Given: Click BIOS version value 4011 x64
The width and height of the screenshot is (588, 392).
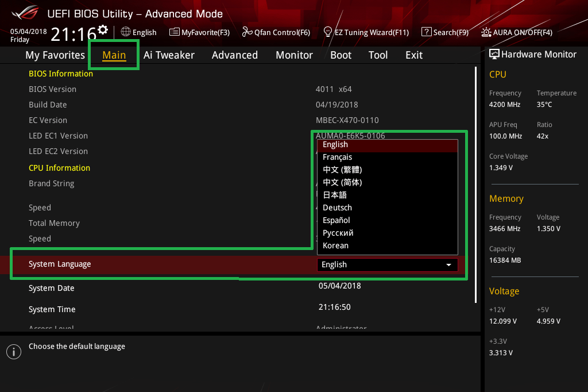Looking at the screenshot, I should pos(334,89).
